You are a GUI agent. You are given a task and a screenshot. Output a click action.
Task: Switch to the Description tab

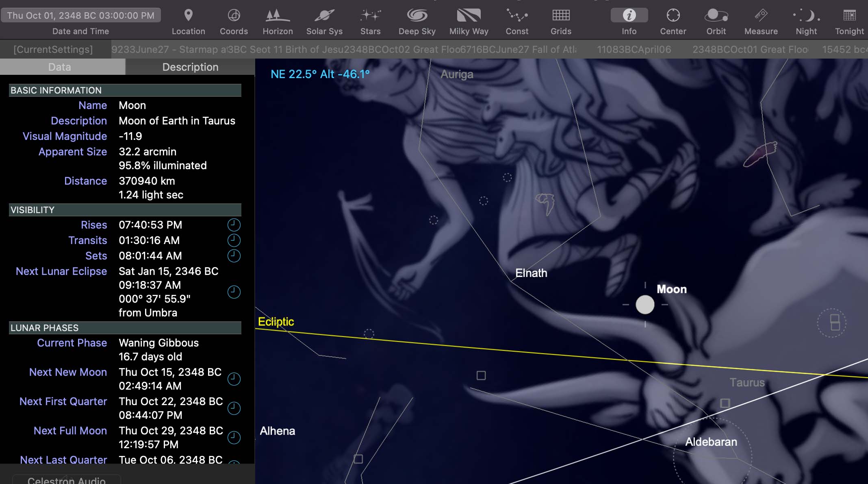point(190,67)
